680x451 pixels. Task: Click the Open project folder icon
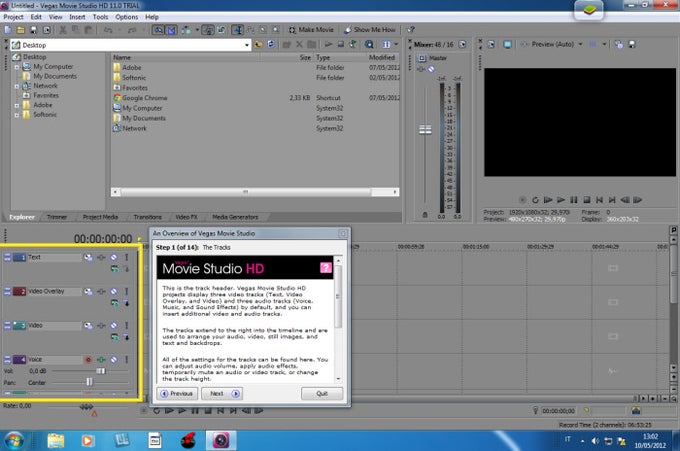pyautogui.click(x=20, y=30)
